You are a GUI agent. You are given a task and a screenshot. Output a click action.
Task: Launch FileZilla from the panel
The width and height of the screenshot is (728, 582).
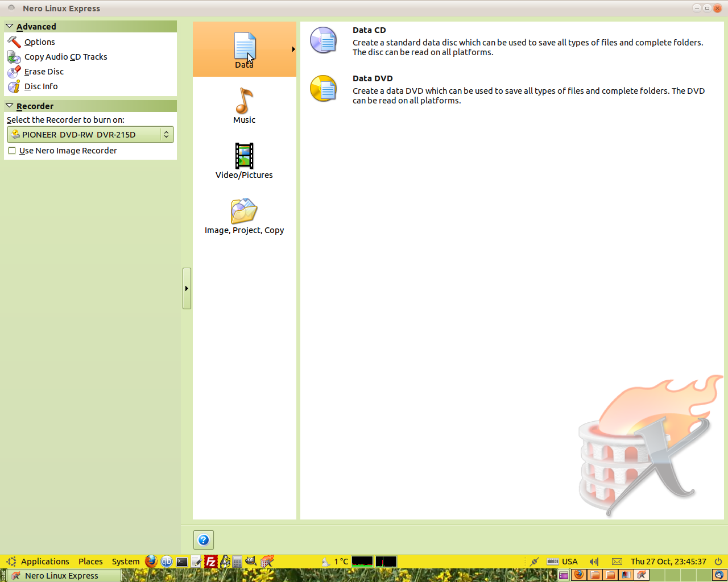[211, 562]
